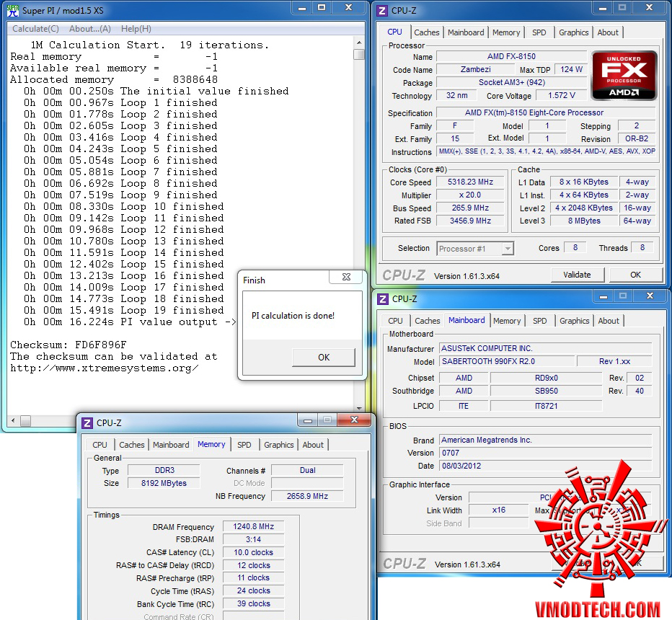This screenshot has height=620, width=672.
Task: Click the AMD FX Unlocked processor logo
Action: [624, 76]
